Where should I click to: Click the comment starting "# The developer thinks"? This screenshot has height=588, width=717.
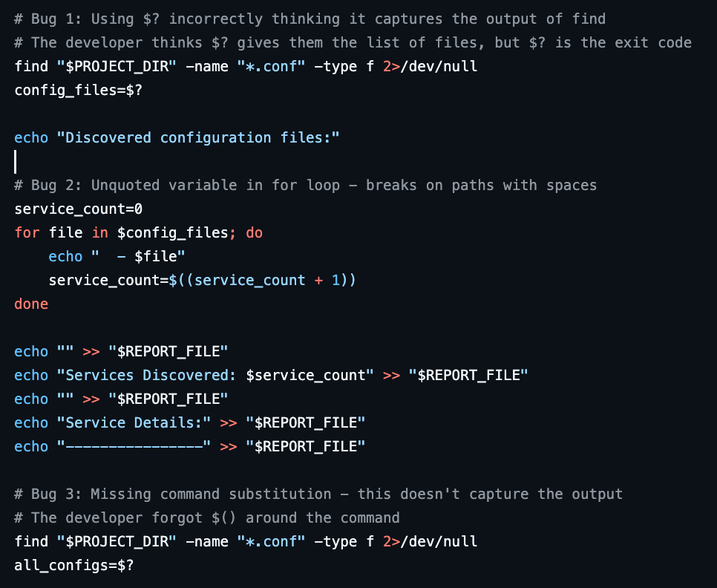[353, 42]
